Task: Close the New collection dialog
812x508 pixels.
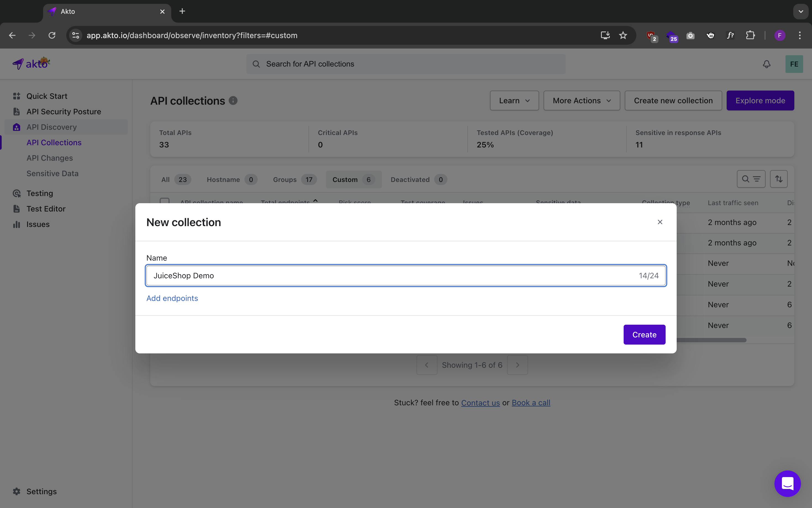Action: 660,222
